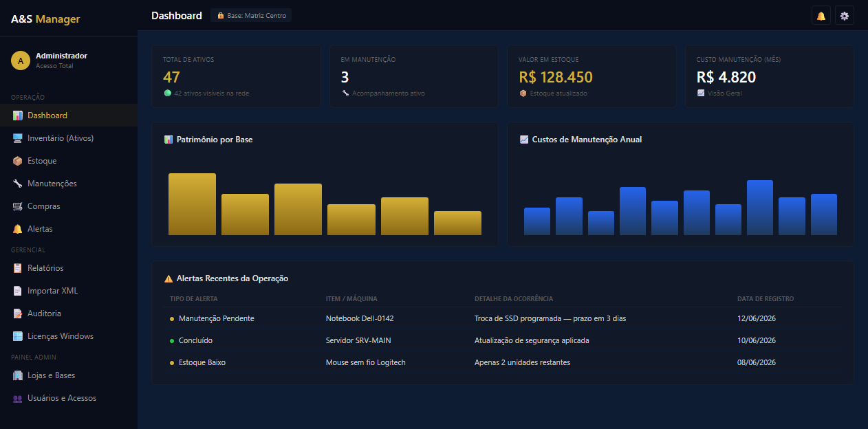Click the Inventário computer icon

[x=18, y=138]
